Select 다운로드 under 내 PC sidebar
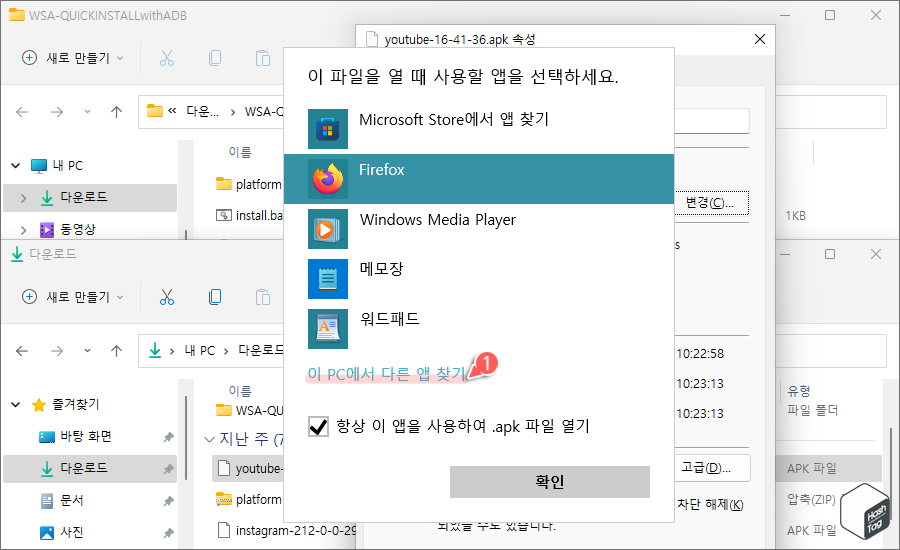Viewport: 900px width, 550px height. 90,197
